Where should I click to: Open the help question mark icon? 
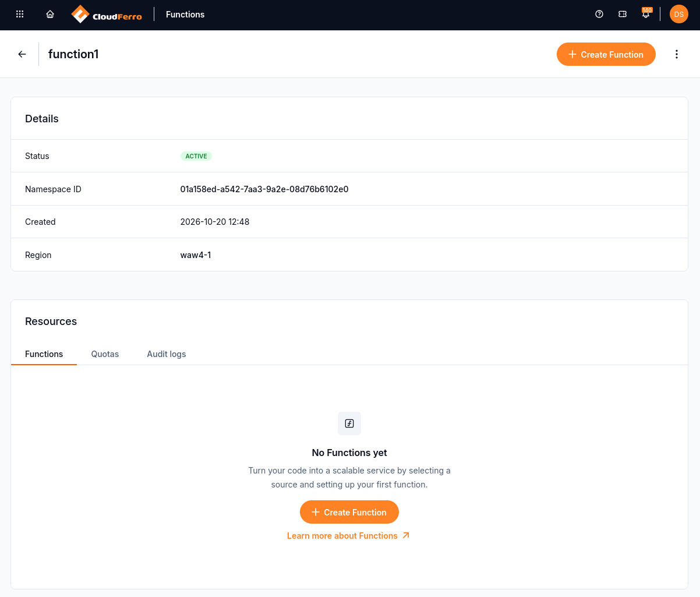(599, 15)
